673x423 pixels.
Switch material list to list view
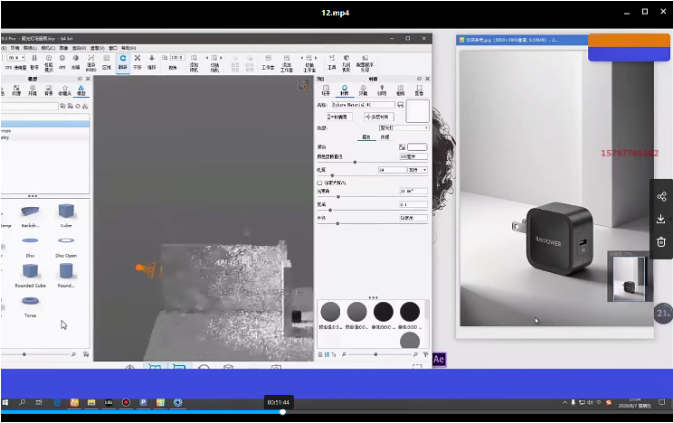tap(321, 354)
